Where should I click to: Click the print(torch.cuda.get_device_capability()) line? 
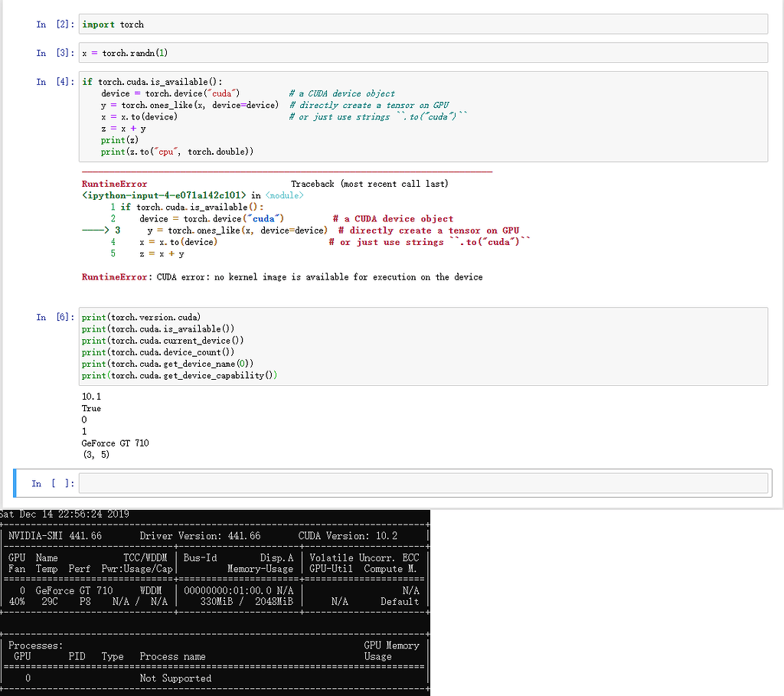pos(179,375)
